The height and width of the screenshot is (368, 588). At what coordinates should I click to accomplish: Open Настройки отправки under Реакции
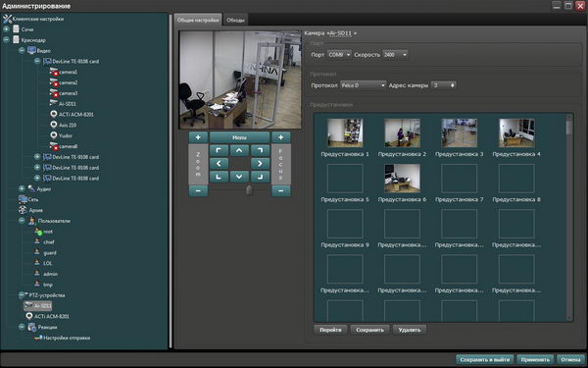click(x=67, y=338)
